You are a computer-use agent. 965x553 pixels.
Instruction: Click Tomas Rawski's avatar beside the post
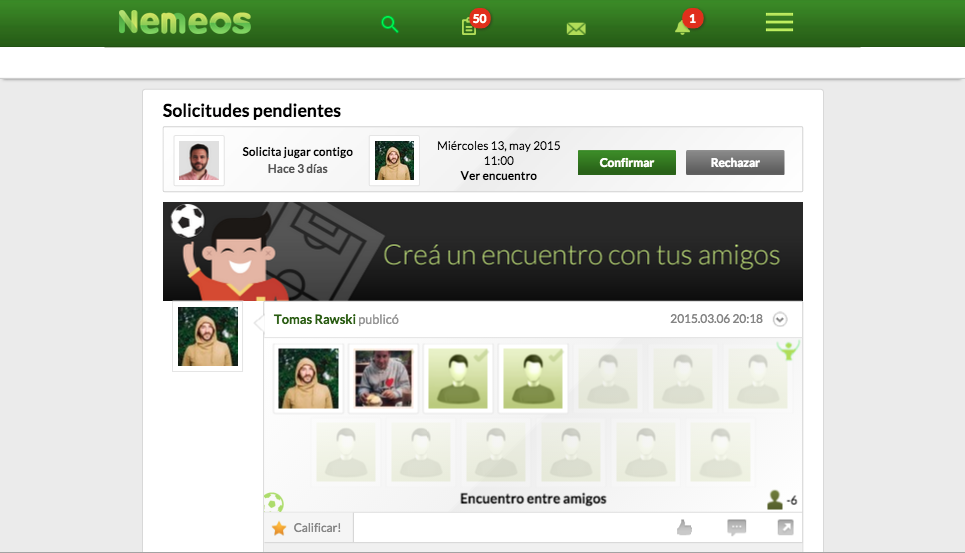[x=207, y=336]
